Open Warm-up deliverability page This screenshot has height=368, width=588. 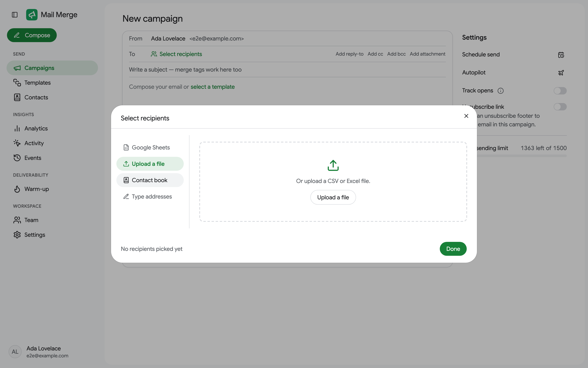[52, 189]
